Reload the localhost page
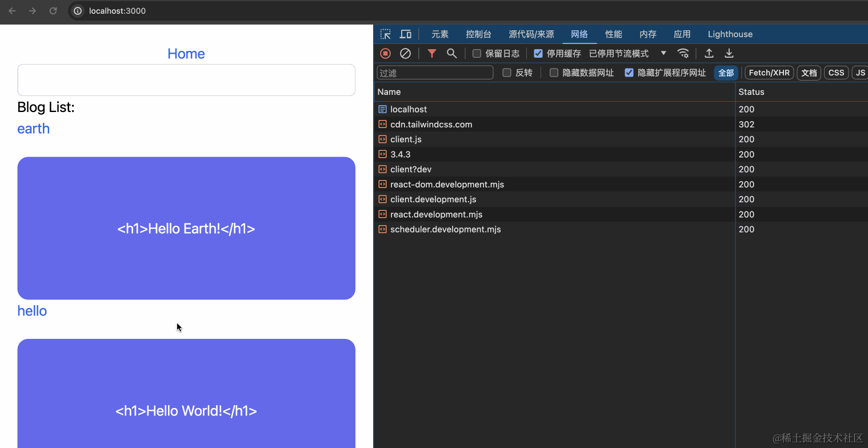 point(53,11)
